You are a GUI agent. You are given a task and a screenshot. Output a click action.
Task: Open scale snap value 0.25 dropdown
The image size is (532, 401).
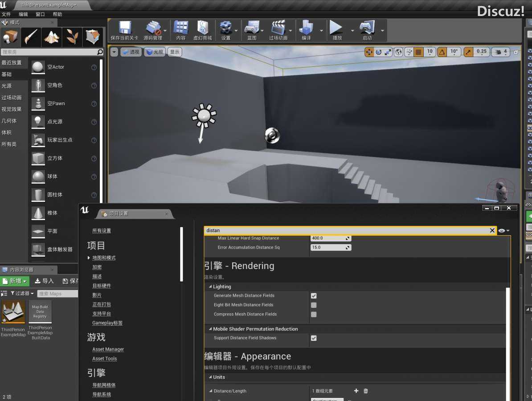[481, 52]
